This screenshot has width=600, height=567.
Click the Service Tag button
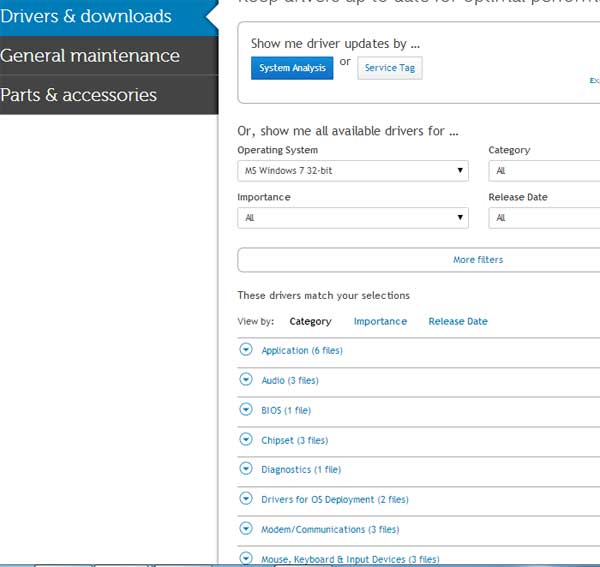[389, 68]
